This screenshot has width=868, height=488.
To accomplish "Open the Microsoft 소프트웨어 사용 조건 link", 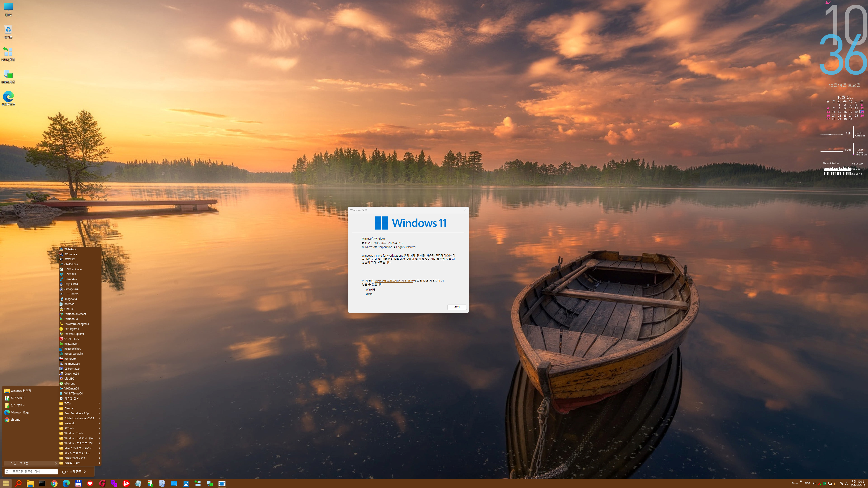I will tap(394, 281).
